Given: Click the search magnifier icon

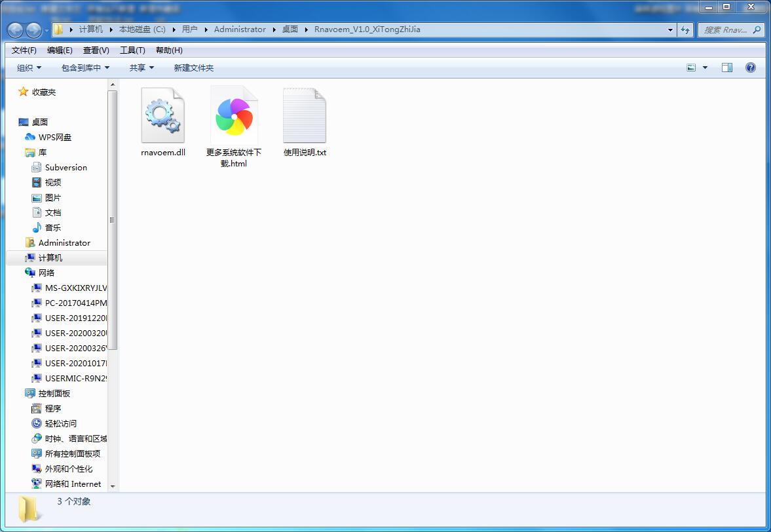Looking at the screenshot, I should pos(757,29).
